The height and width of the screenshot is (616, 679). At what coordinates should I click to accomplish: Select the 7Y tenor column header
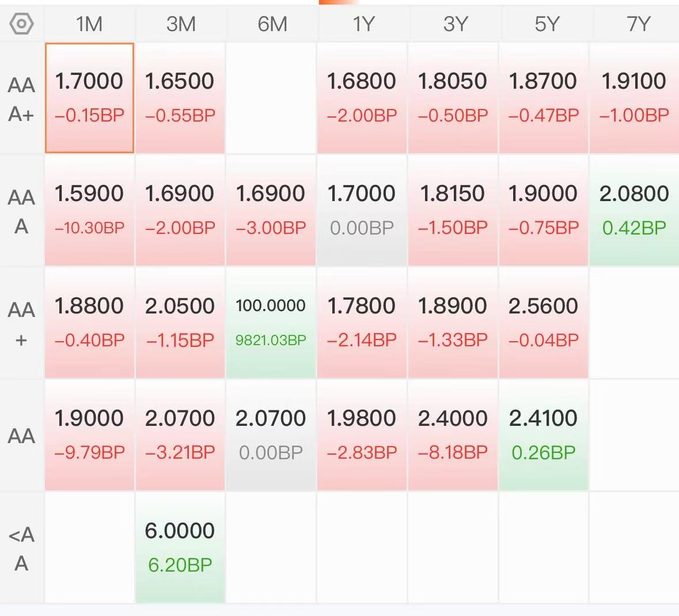tap(638, 24)
